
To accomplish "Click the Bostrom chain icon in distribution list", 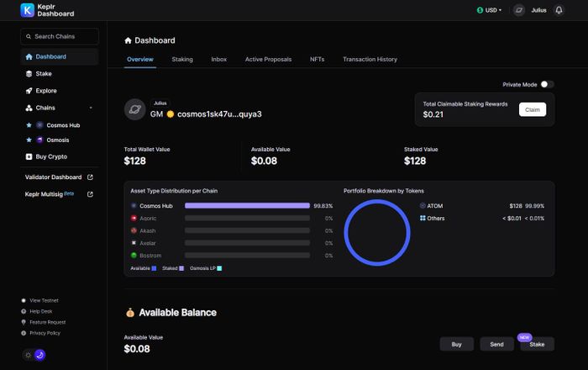I will pyautogui.click(x=134, y=255).
